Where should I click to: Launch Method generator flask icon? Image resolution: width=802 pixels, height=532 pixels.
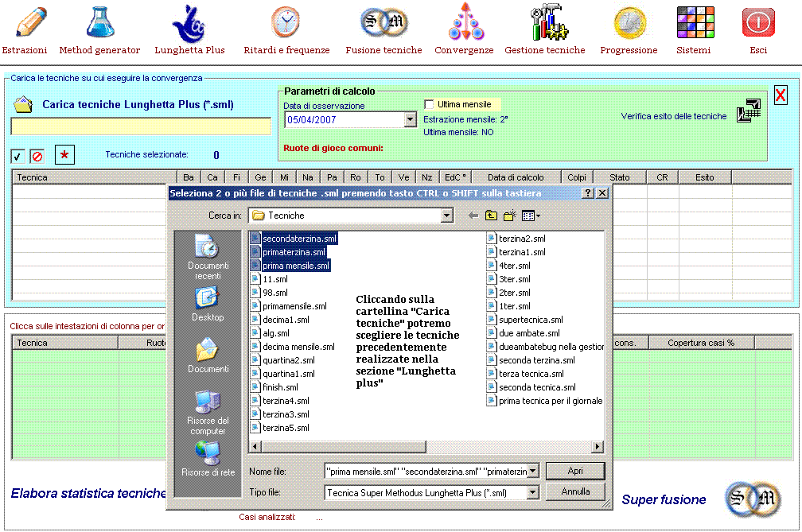(x=100, y=22)
